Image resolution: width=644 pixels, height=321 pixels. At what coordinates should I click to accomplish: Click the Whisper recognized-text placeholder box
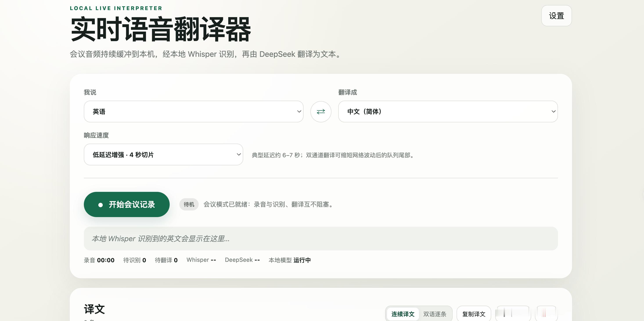click(x=321, y=239)
